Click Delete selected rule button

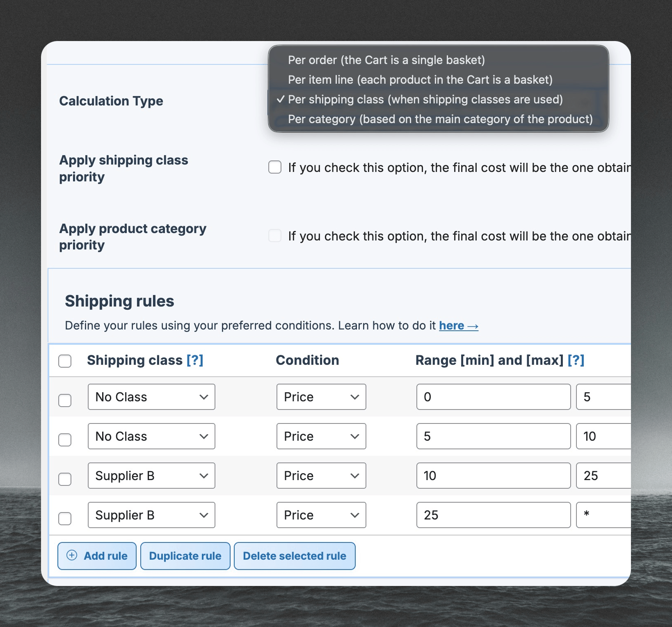point(295,556)
